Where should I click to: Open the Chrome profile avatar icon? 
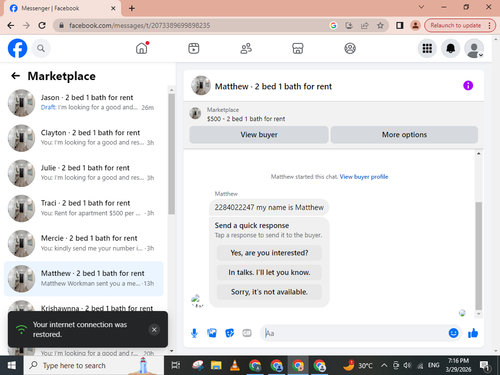point(415,25)
